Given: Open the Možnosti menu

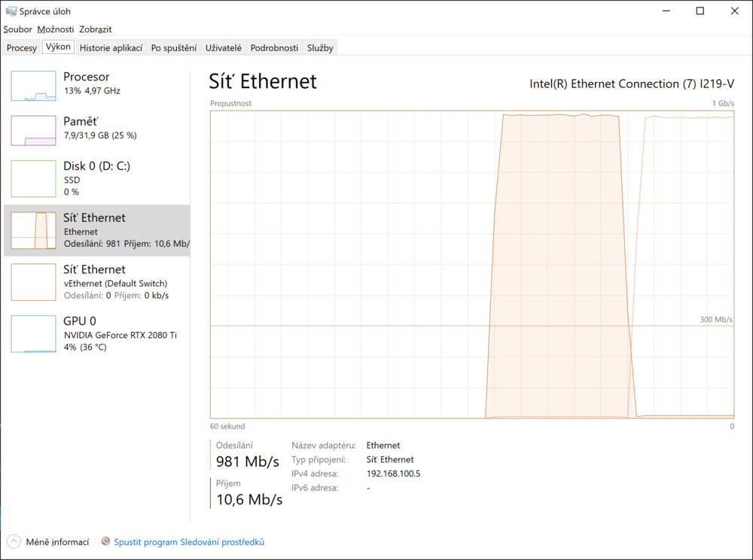Looking at the screenshot, I should [56, 29].
